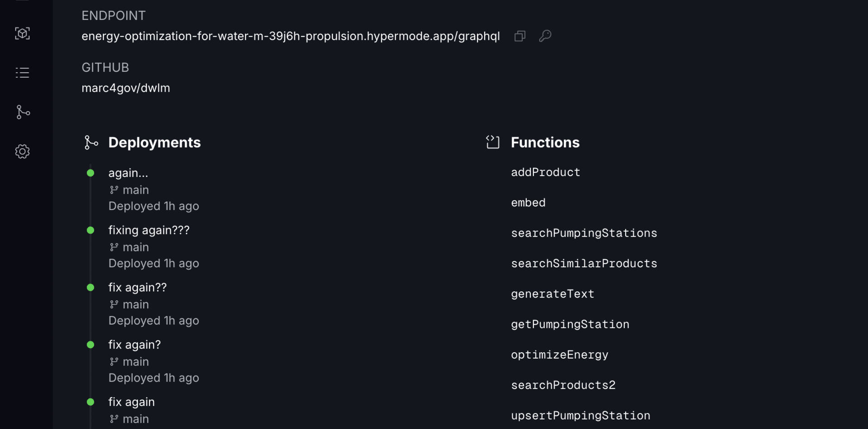This screenshot has width=868, height=429.
Task: Select the embed function
Action: (x=528, y=203)
